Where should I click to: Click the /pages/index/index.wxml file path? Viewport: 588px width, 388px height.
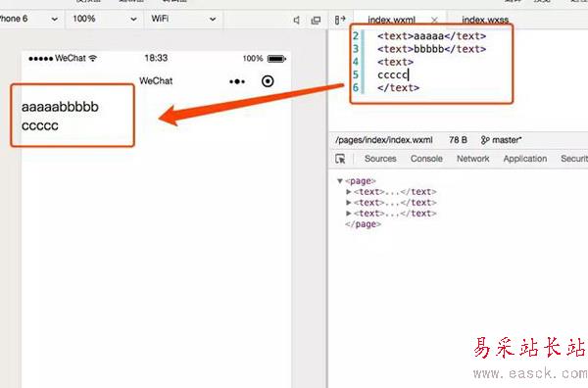point(384,140)
